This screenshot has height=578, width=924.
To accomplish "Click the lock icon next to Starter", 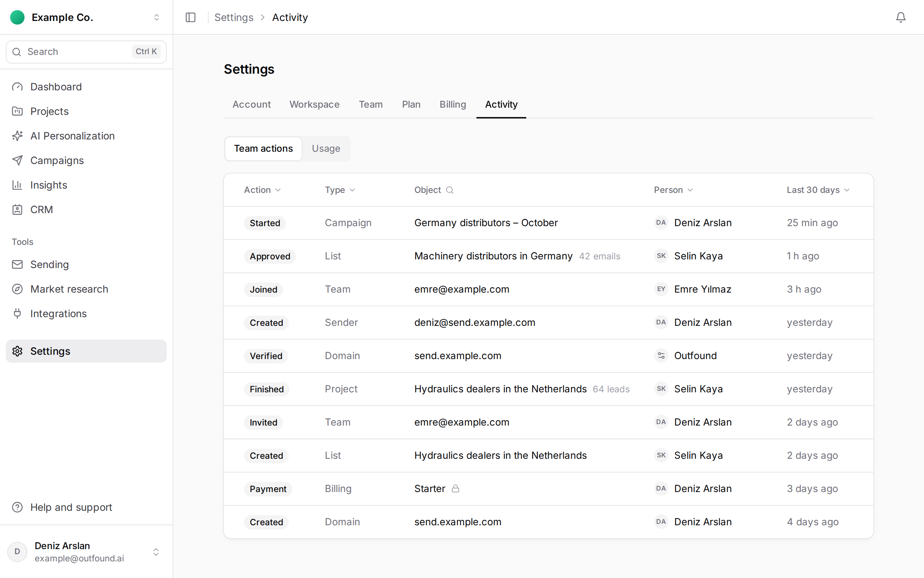I will (456, 488).
